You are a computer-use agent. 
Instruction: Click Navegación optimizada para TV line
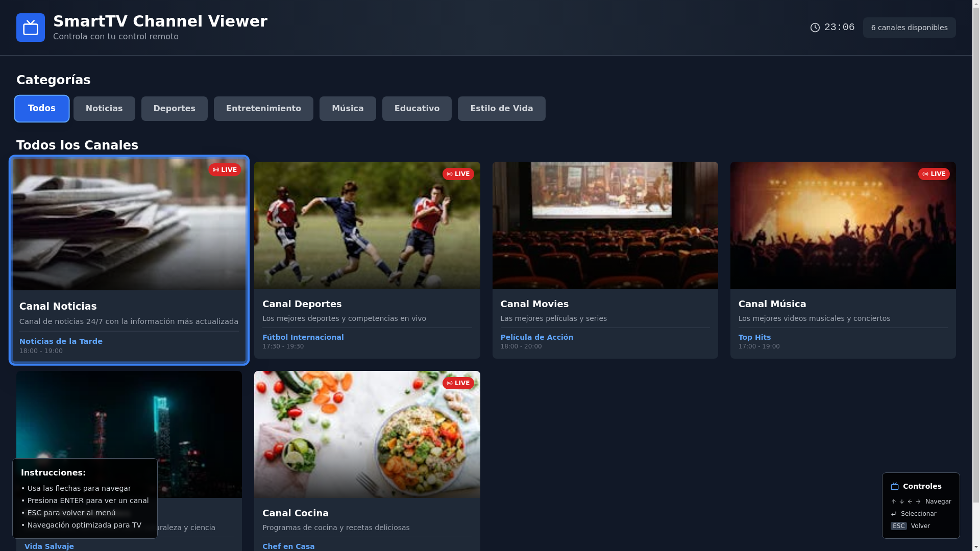click(x=81, y=525)
